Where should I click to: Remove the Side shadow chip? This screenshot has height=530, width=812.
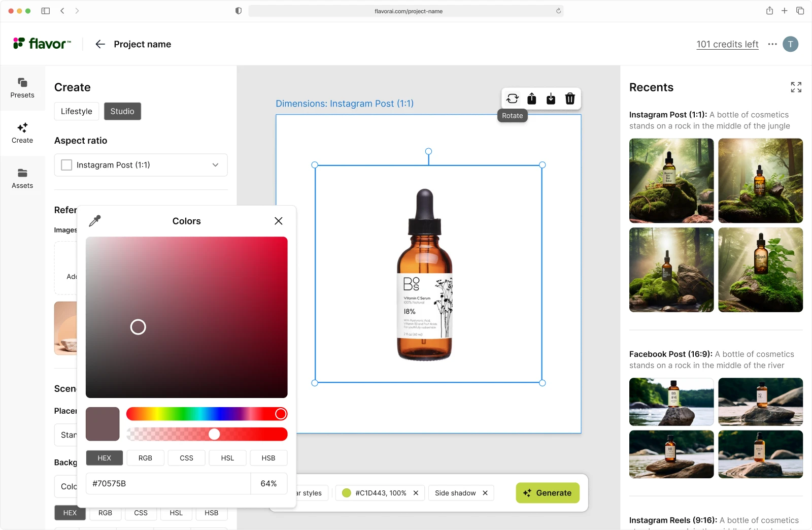pos(485,493)
